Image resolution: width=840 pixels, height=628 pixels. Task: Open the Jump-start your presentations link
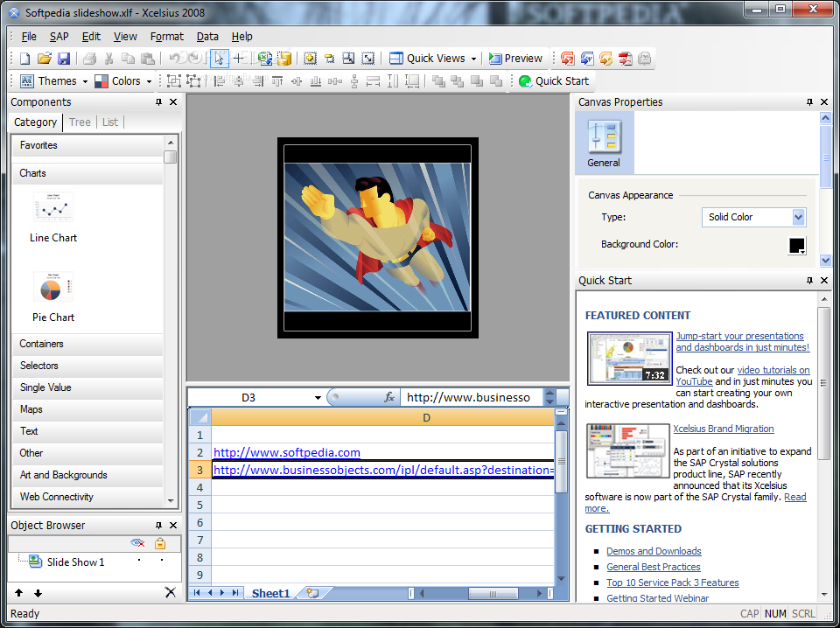[x=743, y=342]
